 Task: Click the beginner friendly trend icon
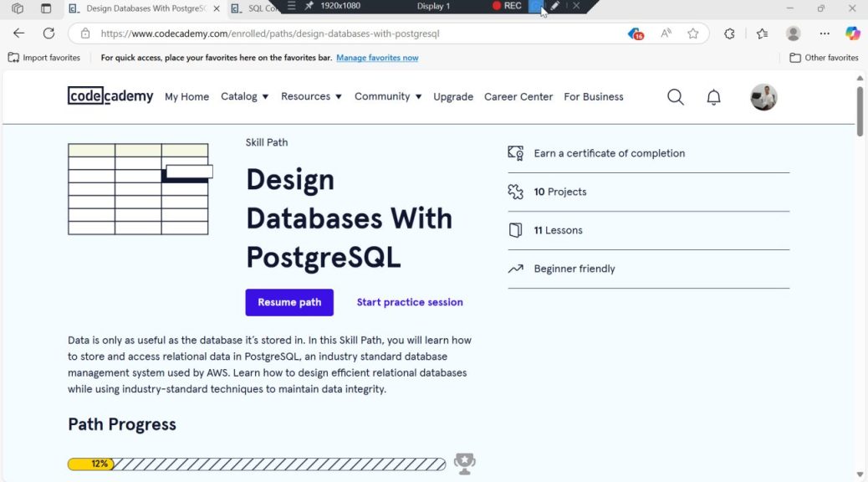pos(515,269)
